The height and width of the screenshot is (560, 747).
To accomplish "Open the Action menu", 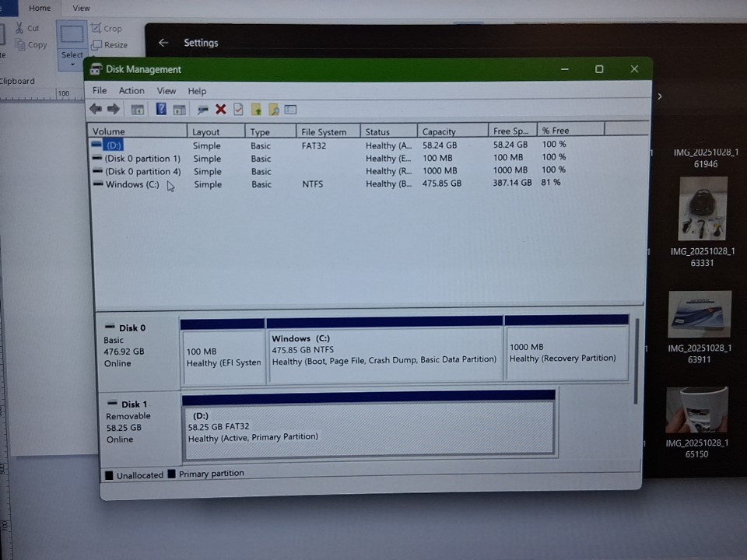I will (x=132, y=91).
